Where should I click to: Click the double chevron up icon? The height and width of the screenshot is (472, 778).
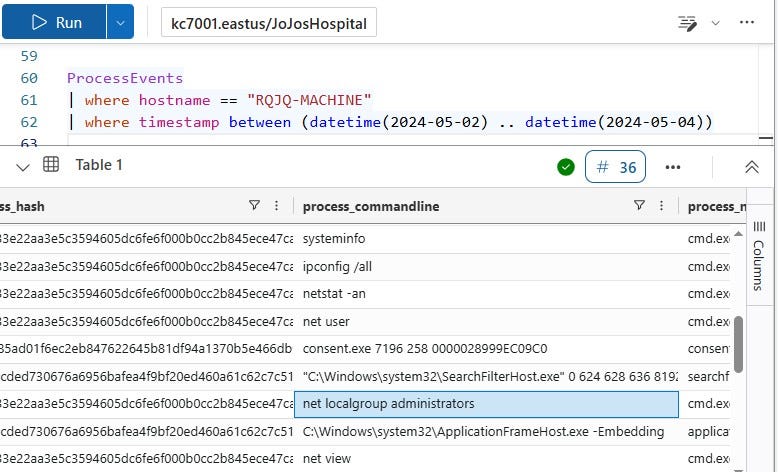click(752, 167)
